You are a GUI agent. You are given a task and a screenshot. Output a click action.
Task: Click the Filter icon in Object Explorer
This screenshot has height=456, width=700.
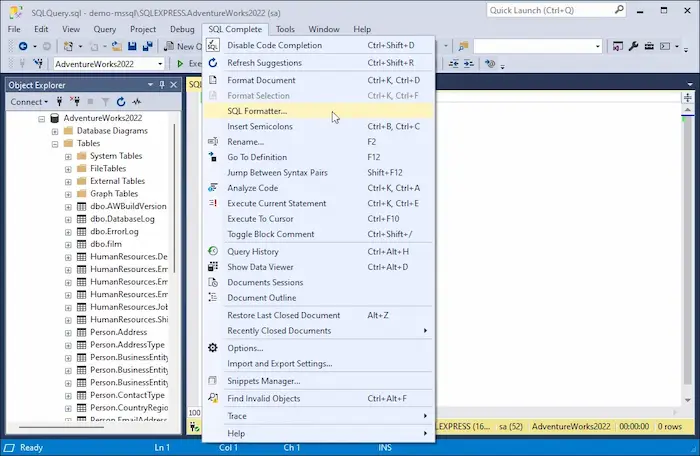tap(105, 102)
